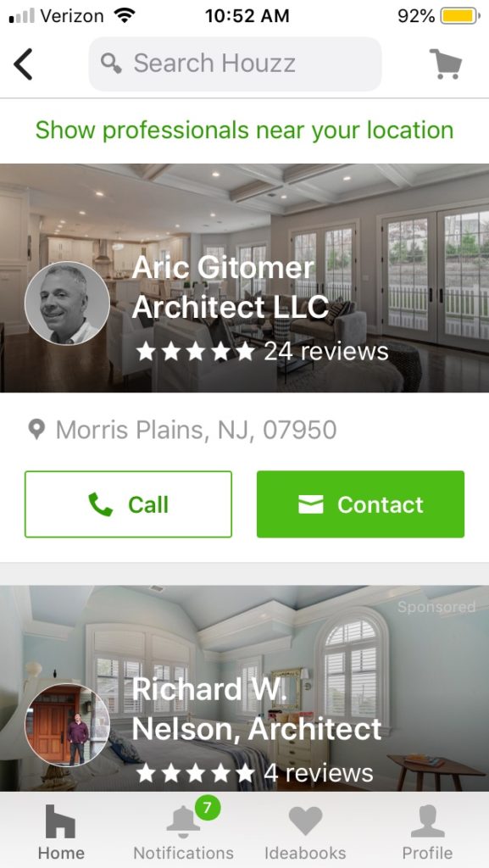Open Richard W. Nelson's profile photo
Screen dimensions: 489x868
[68, 725]
